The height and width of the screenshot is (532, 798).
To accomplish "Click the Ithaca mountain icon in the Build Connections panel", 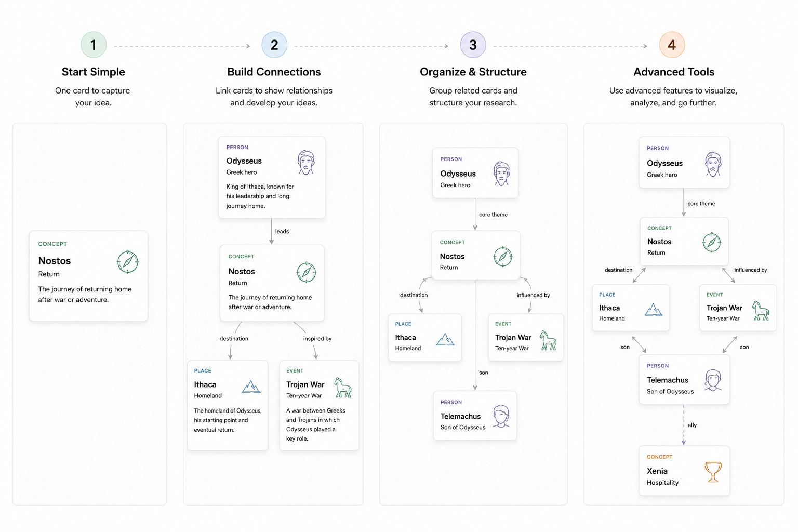I will click(x=251, y=387).
